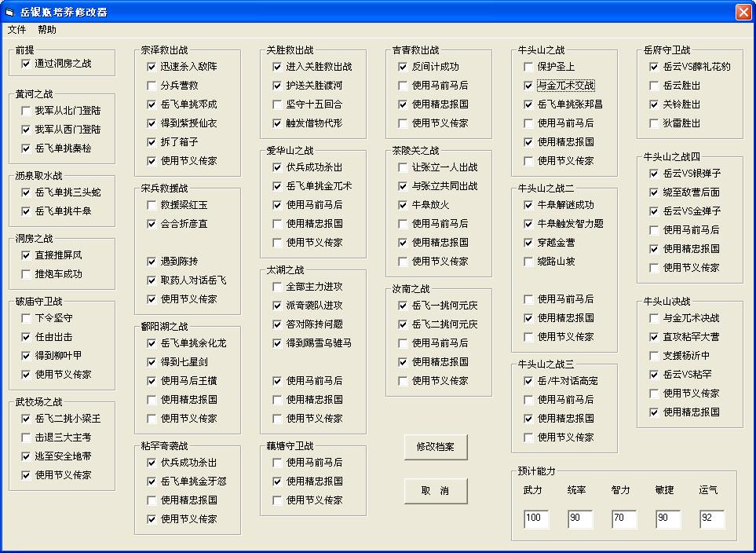Click the 智力 value field

point(624,518)
